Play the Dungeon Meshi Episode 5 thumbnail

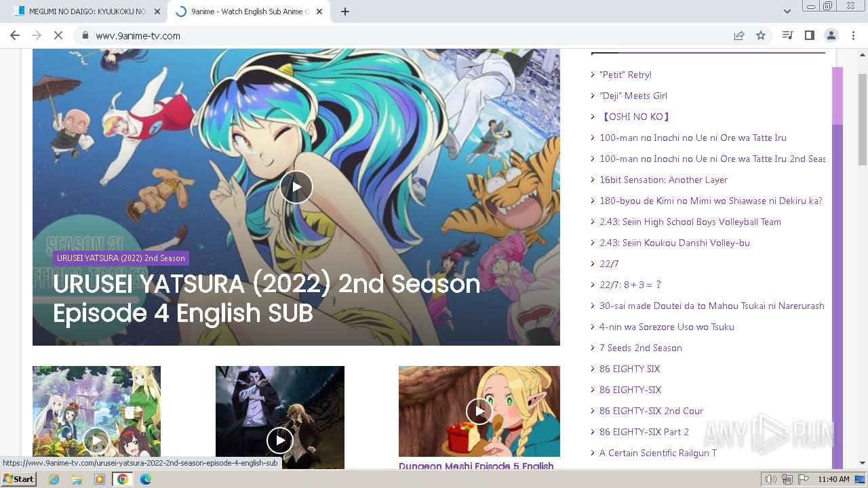[x=479, y=411]
